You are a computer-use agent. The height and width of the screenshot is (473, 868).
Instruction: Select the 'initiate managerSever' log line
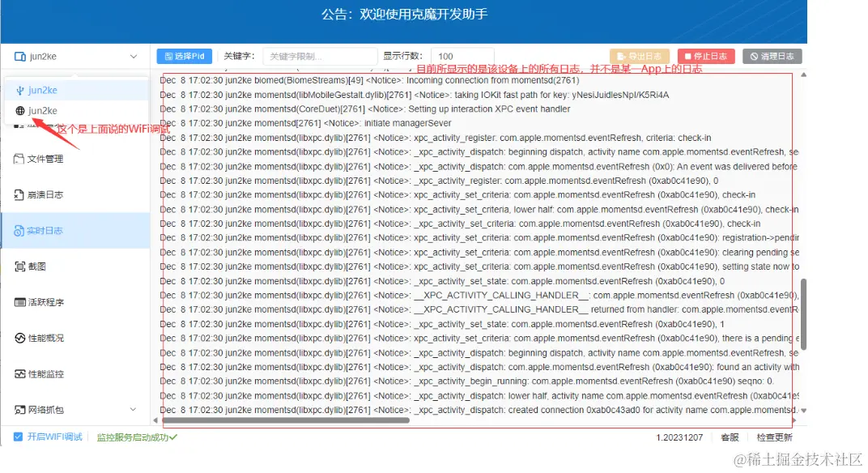305,123
